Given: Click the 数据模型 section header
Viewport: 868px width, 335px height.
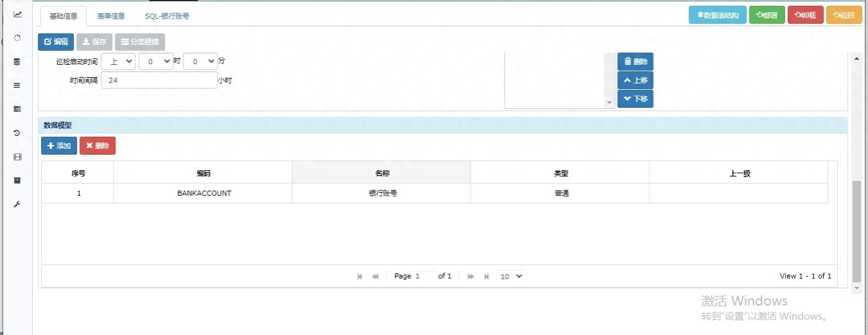Looking at the screenshot, I should pos(443,125).
